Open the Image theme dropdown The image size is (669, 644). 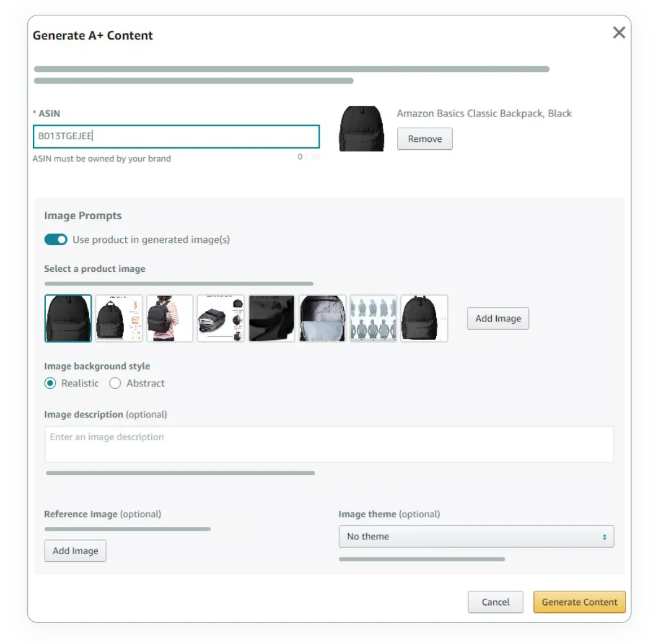click(476, 536)
